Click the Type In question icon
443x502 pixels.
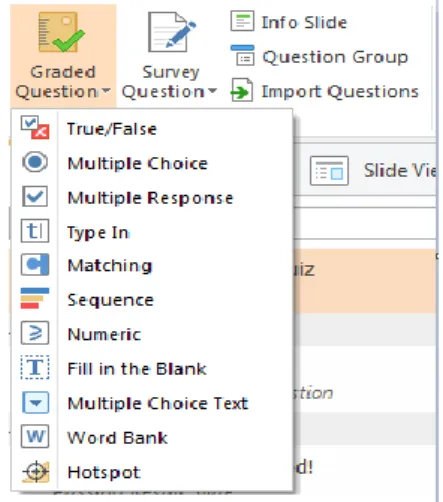click(35, 231)
